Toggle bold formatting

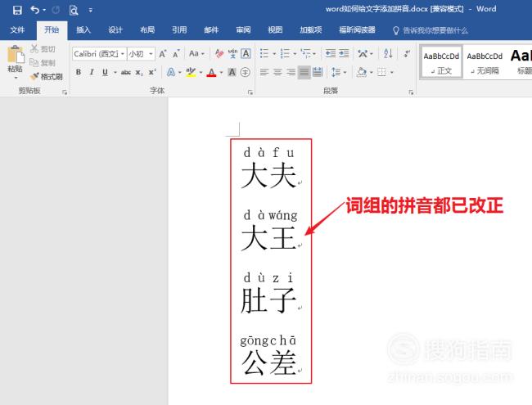coord(79,72)
